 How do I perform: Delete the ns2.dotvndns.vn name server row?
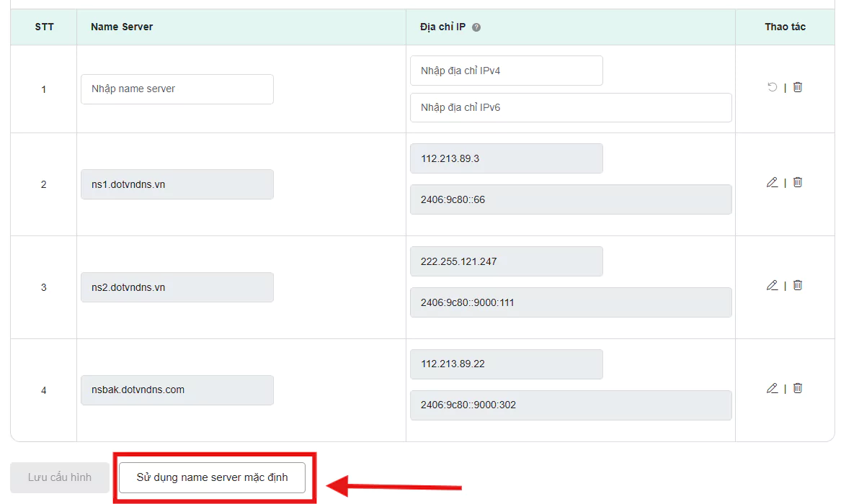point(798,286)
